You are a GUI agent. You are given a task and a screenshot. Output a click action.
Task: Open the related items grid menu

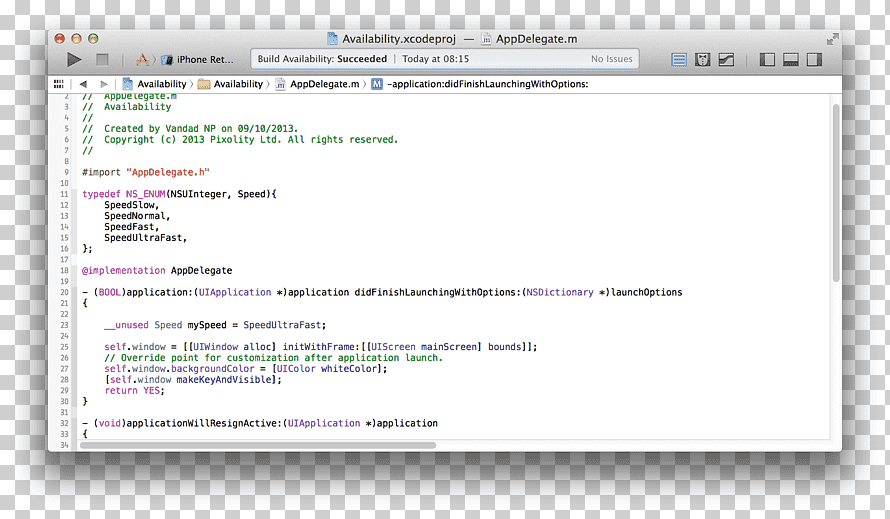click(58, 84)
